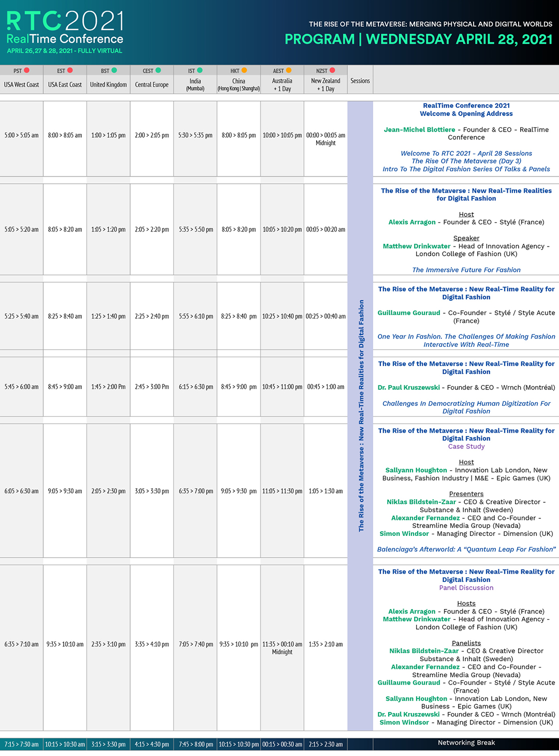Click the Networking Break row label
The height and width of the screenshot is (756, 559).
466,743
